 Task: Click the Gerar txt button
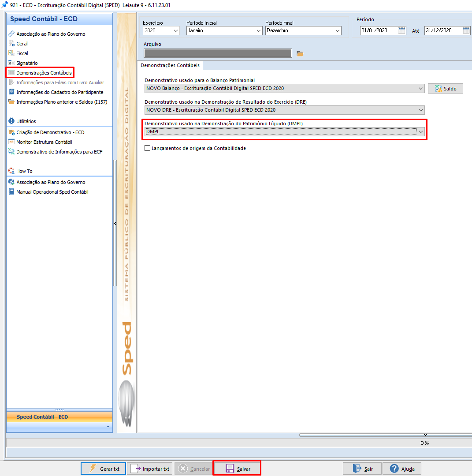point(104,469)
